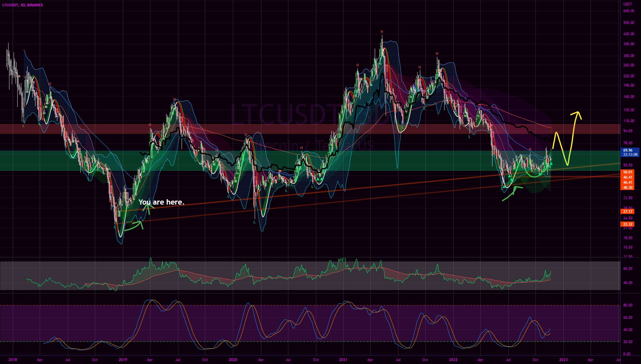Click the 160.00 price axis value
Image resolution: width=641 pixels, height=364 pixels.
(x=629, y=97)
